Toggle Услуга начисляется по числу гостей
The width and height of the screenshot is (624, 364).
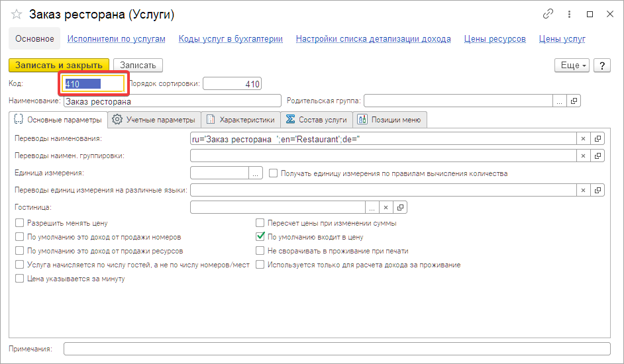(x=19, y=265)
